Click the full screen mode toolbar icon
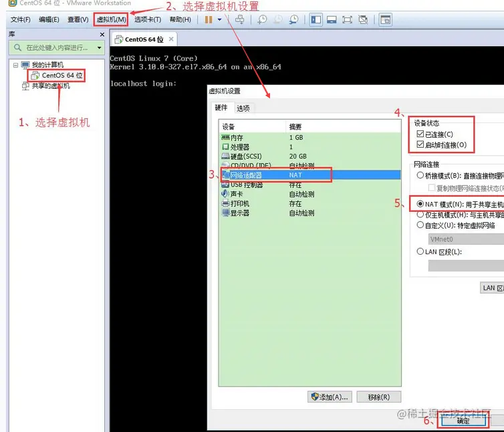 coord(347,19)
